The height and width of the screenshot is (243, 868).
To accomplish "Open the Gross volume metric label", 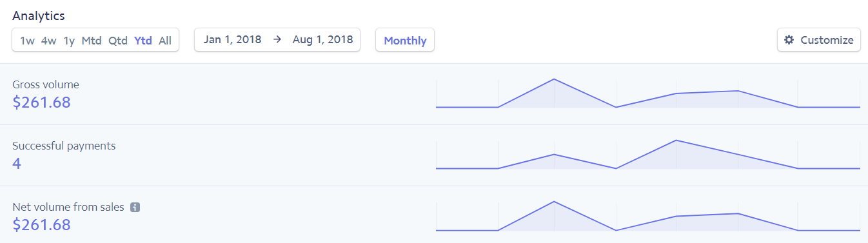I will click(x=46, y=84).
